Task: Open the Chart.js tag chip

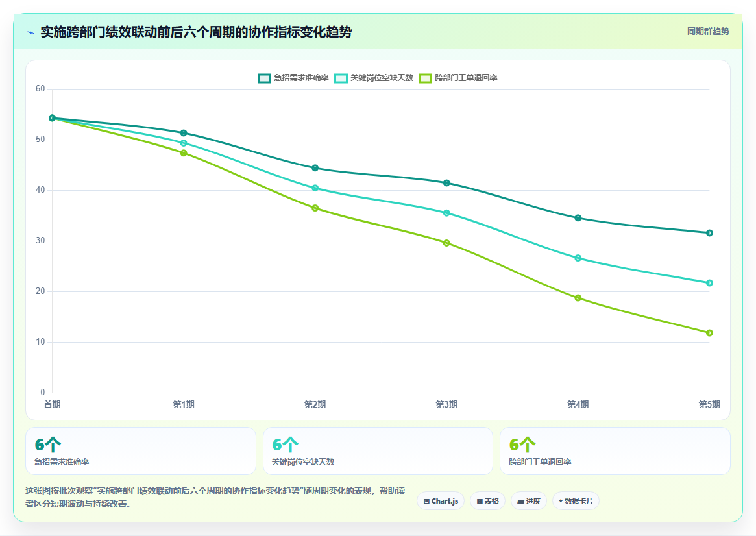Action: [x=441, y=501]
